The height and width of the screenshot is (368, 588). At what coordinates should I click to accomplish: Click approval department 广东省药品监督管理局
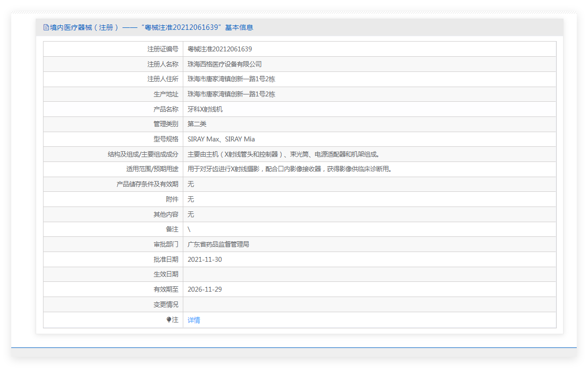coord(218,244)
